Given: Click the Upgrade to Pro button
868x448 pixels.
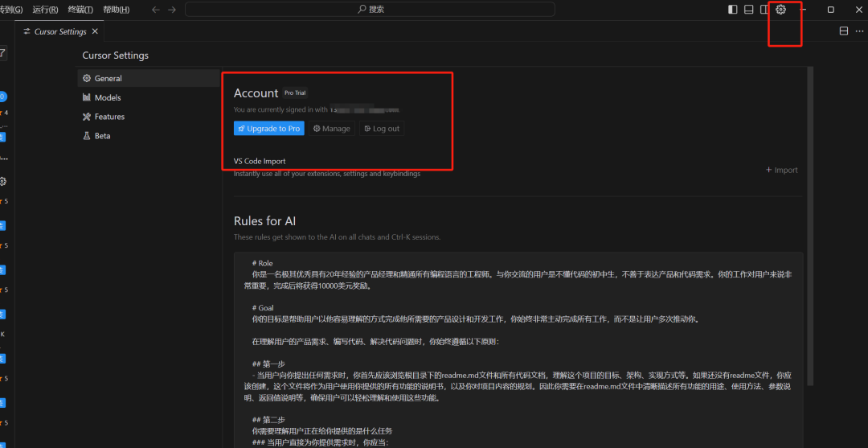Looking at the screenshot, I should pos(269,129).
